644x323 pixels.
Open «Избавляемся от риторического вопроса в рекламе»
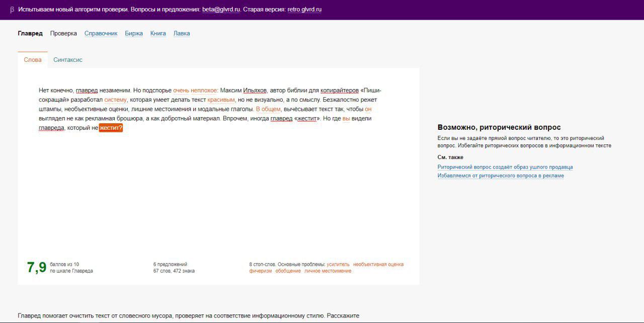pos(501,176)
